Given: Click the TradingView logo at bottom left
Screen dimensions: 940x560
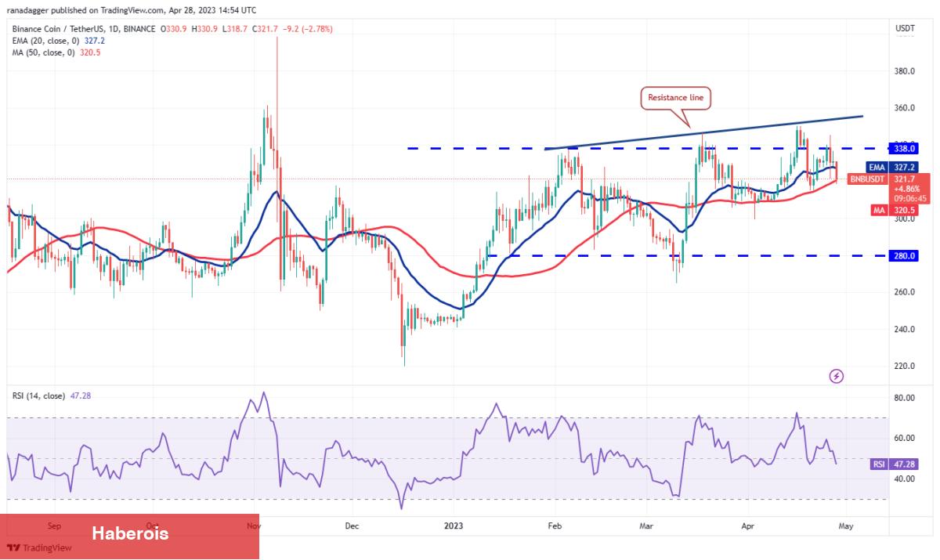Looking at the screenshot, I should 39,548.
